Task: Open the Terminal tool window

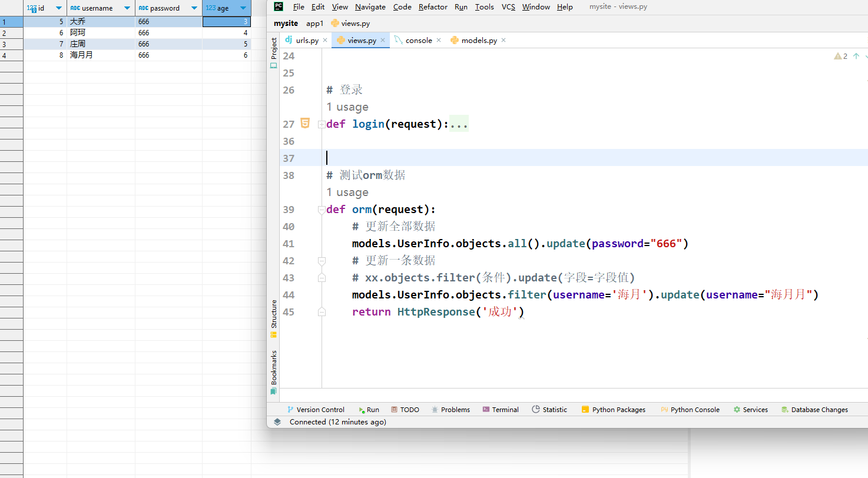Action: 501,410
